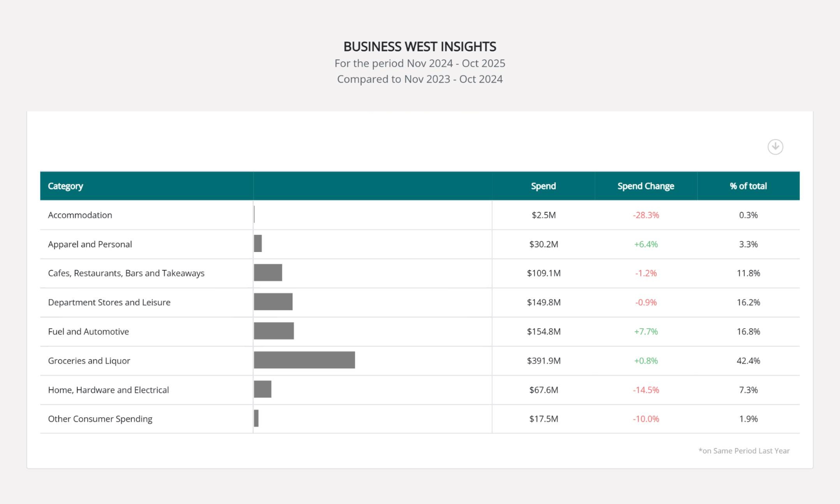Click the -28.3% spend change value
The width and height of the screenshot is (840, 504).
pyautogui.click(x=646, y=215)
